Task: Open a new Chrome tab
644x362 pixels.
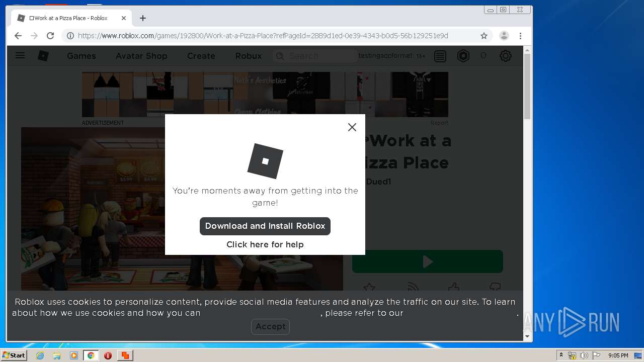Action: [143, 18]
